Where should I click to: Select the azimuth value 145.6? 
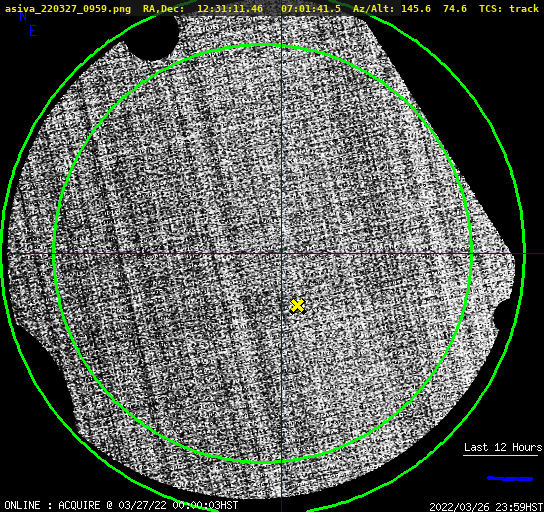click(416, 9)
